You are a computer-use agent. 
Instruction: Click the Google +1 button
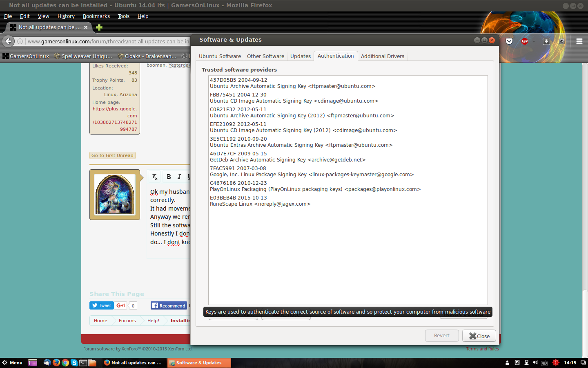coord(120,305)
